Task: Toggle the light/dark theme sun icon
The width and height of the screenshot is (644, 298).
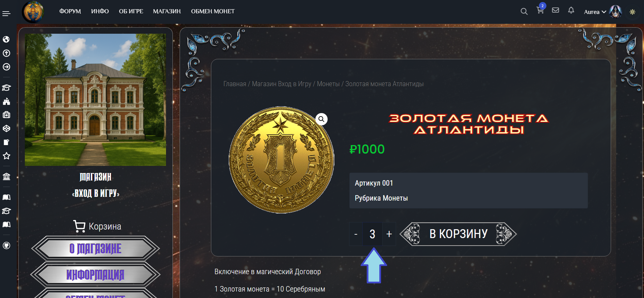Action: tap(632, 12)
